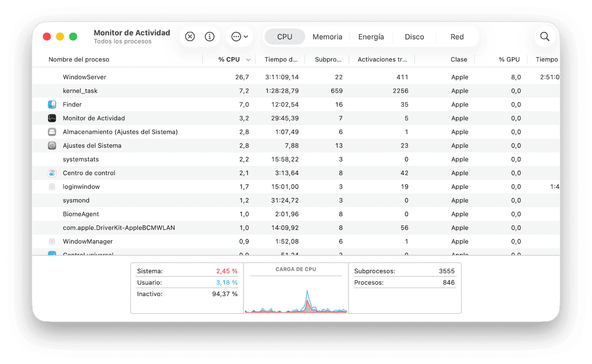Select the sysmond process row

coord(296,200)
